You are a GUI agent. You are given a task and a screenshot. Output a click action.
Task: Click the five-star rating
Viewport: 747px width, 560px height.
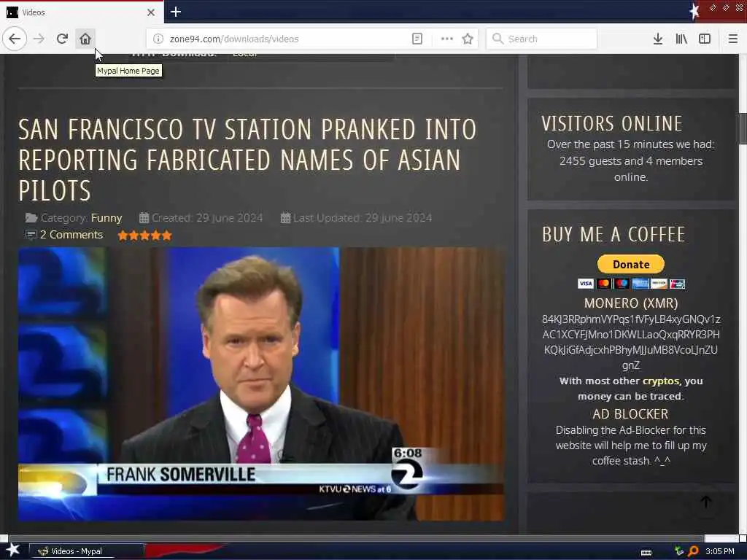pos(145,236)
